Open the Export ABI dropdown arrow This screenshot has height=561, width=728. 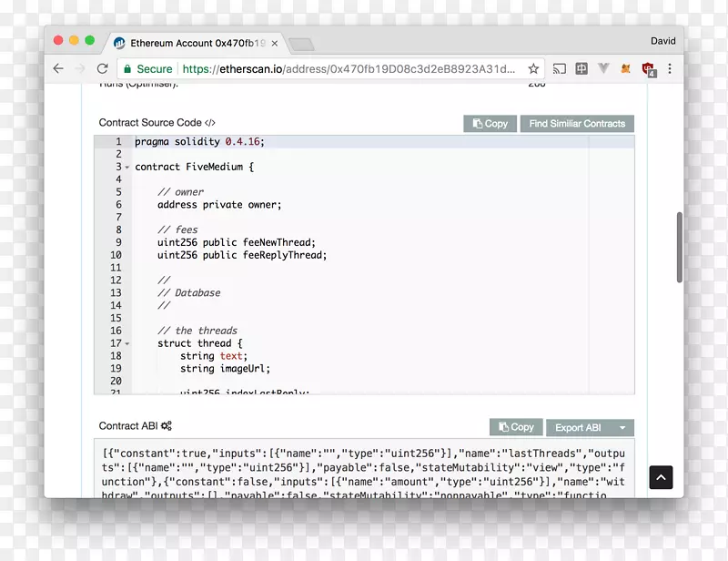622,427
